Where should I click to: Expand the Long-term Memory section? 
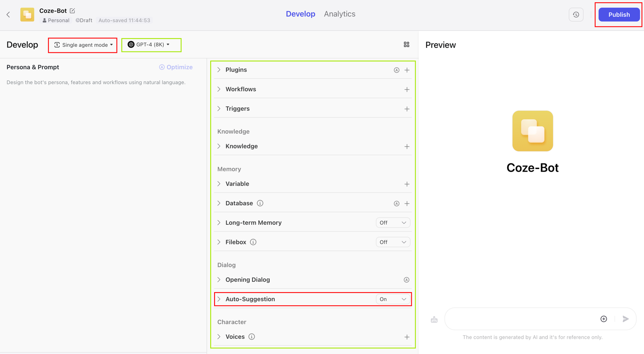[x=219, y=223]
